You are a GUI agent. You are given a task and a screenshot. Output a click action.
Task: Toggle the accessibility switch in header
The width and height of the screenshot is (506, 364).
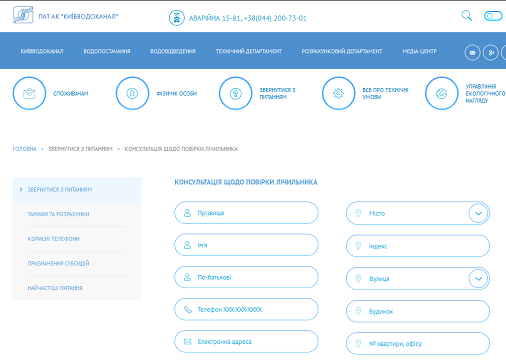(x=493, y=16)
